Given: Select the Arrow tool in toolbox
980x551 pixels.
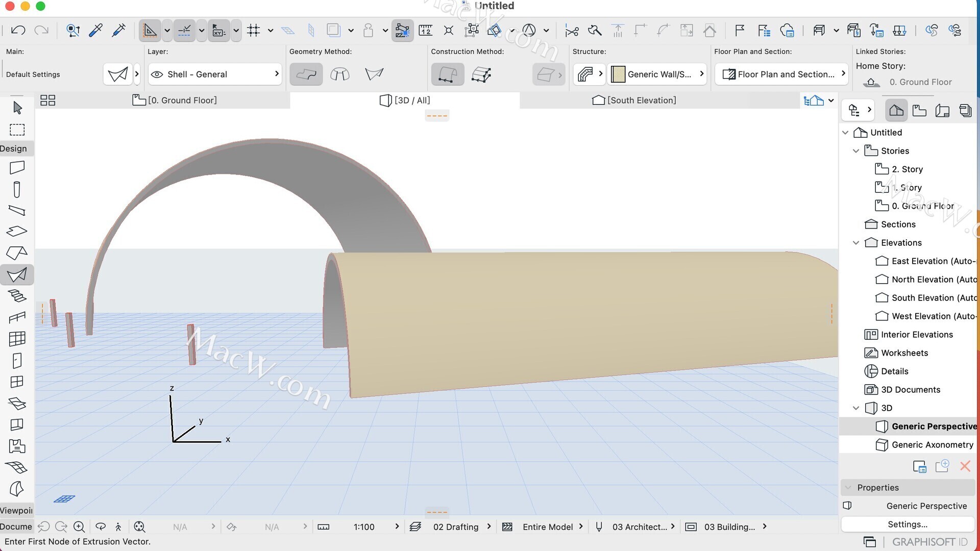Looking at the screenshot, I should point(17,108).
